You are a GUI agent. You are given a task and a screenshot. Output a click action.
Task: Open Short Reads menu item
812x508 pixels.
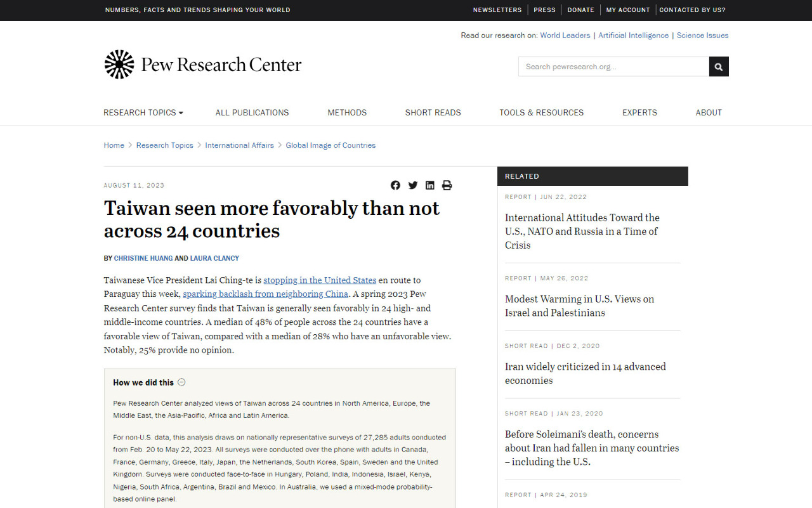(x=433, y=112)
